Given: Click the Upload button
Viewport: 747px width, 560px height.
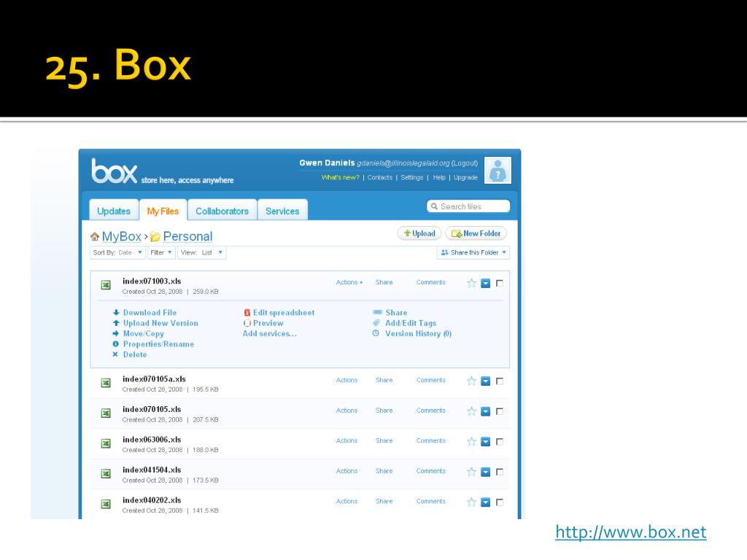Looking at the screenshot, I should click(419, 233).
